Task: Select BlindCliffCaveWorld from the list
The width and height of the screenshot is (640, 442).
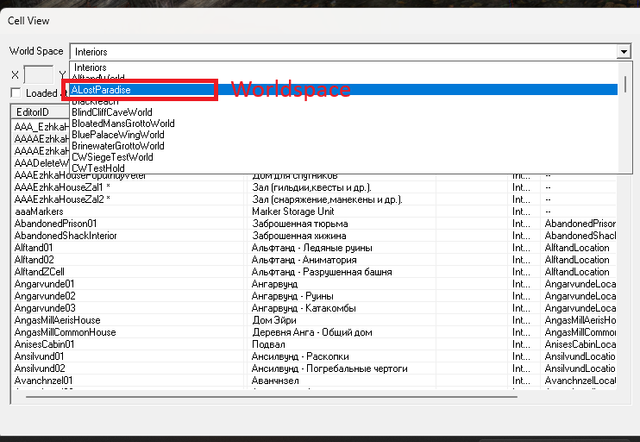Action: tap(112, 112)
